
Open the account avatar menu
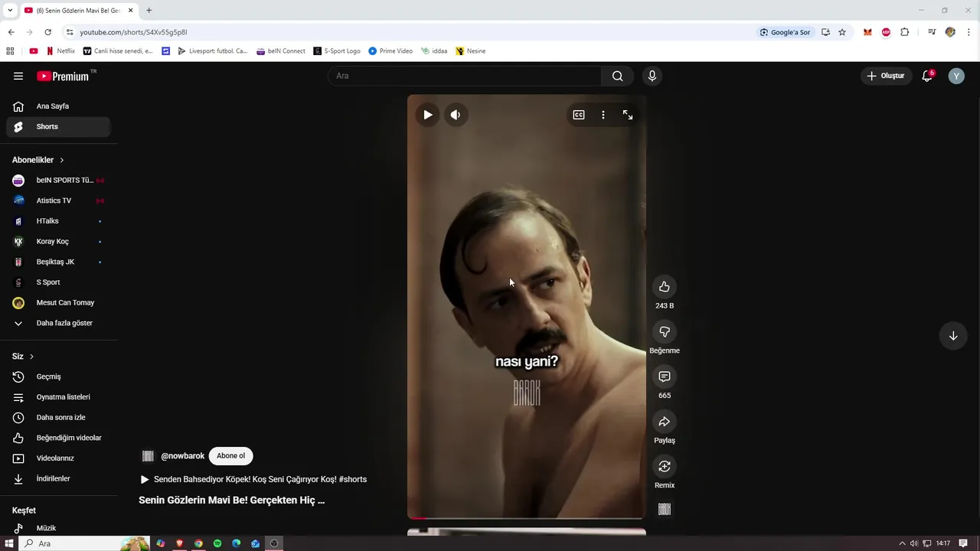pos(956,76)
